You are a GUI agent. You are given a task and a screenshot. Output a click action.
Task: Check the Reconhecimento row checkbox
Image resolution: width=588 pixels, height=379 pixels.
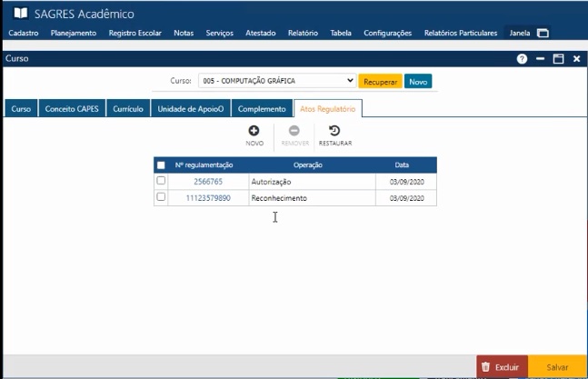(161, 197)
